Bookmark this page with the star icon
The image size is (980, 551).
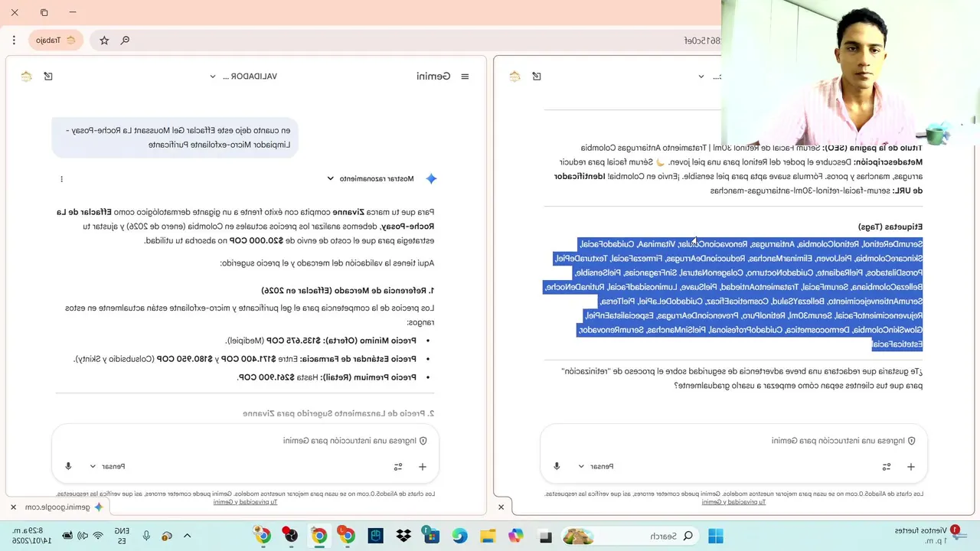(104, 40)
